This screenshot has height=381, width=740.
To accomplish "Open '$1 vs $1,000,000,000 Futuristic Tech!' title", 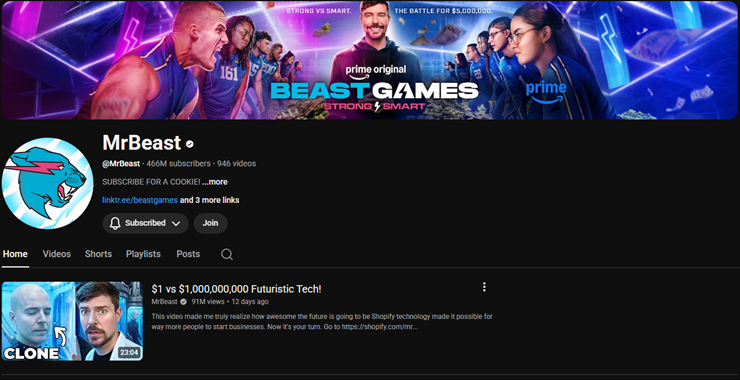I will tap(236, 289).
